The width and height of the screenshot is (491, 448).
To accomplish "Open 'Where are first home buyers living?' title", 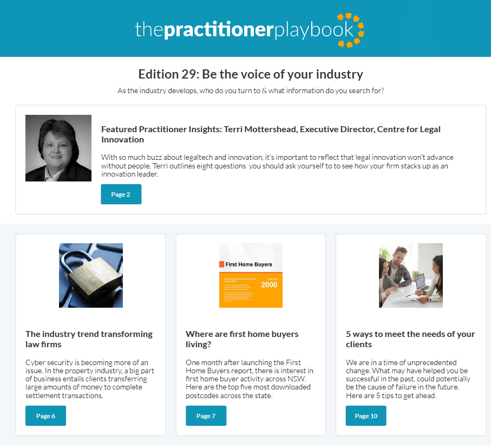I will pyautogui.click(x=242, y=339).
